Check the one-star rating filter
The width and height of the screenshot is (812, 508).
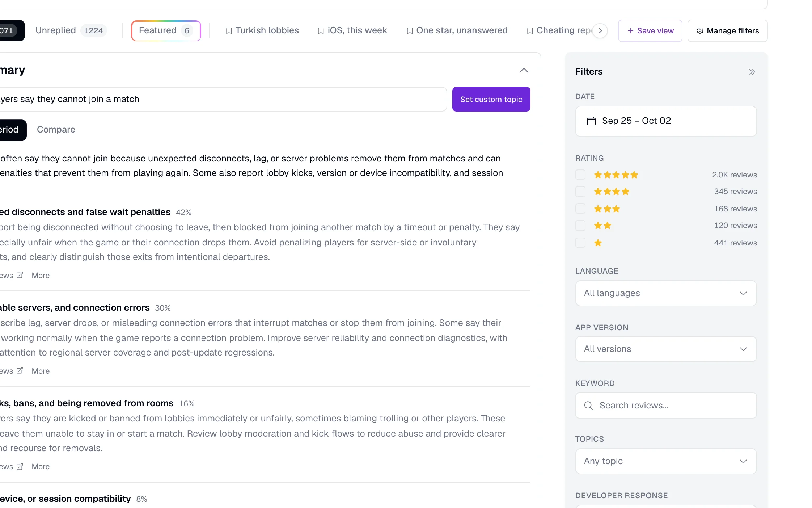point(580,243)
